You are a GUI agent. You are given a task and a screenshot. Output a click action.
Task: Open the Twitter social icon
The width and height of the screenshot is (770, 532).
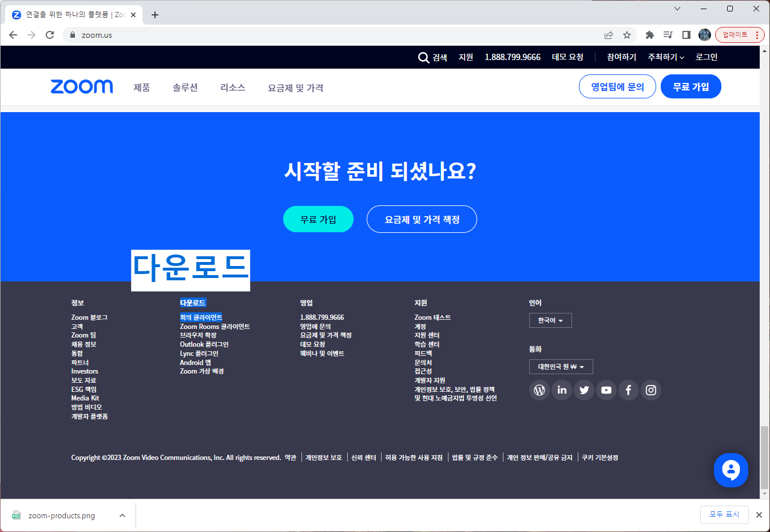[x=584, y=390]
